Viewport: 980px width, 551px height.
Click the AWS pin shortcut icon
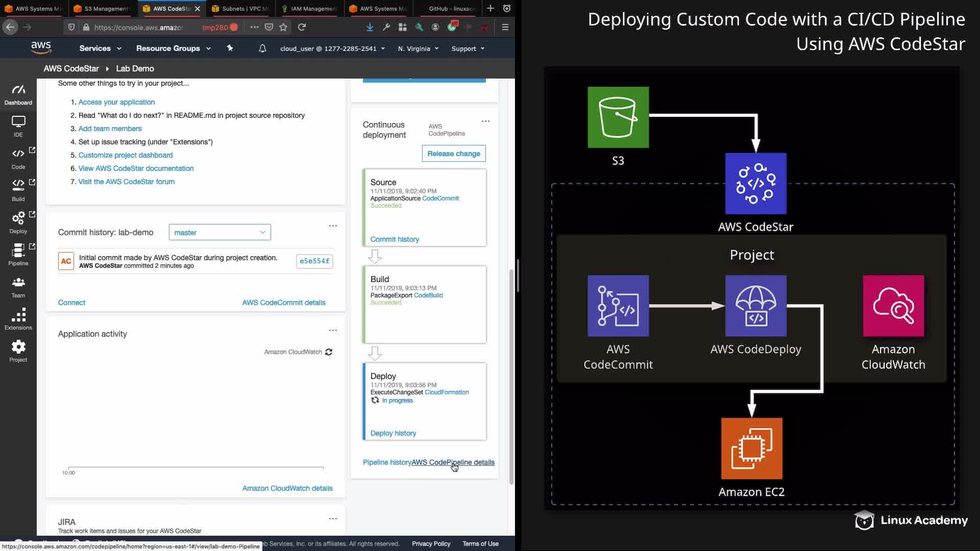(x=230, y=48)
